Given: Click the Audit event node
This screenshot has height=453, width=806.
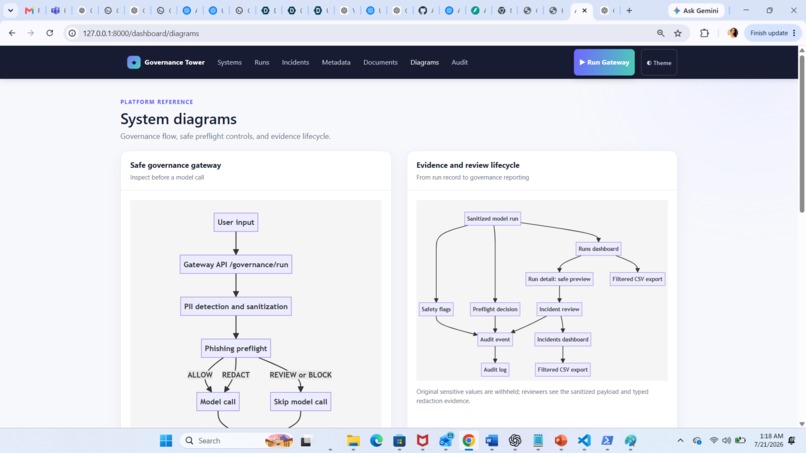Looking at the screenshot, I should pyautogui.click(x=494, y=339).
